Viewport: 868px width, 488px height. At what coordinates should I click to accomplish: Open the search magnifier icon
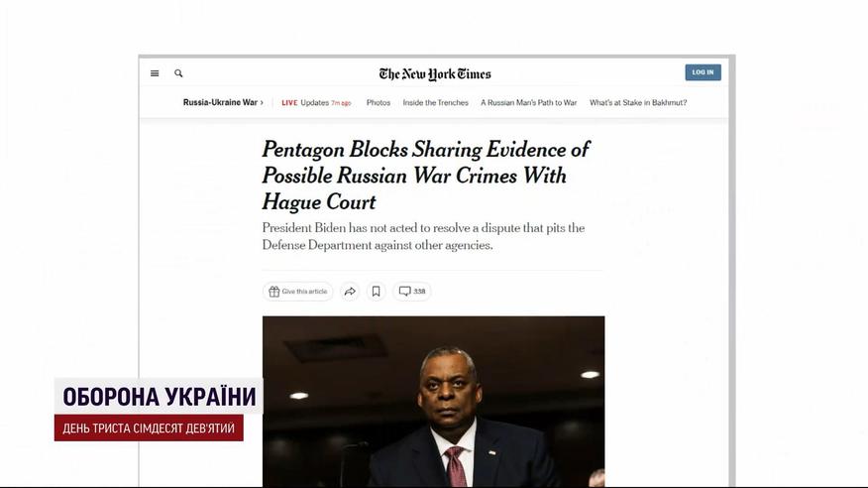click(178, 73)
